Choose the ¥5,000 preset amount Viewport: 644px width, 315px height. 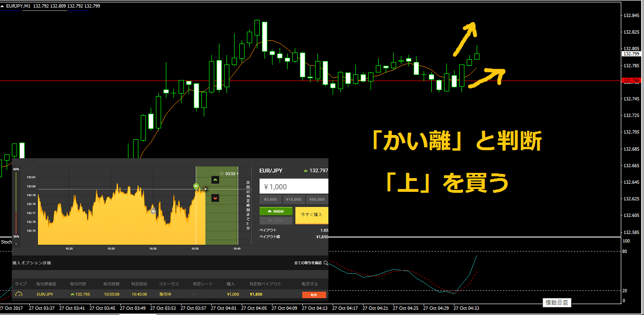pyautogui.click(x=271, y=200)
